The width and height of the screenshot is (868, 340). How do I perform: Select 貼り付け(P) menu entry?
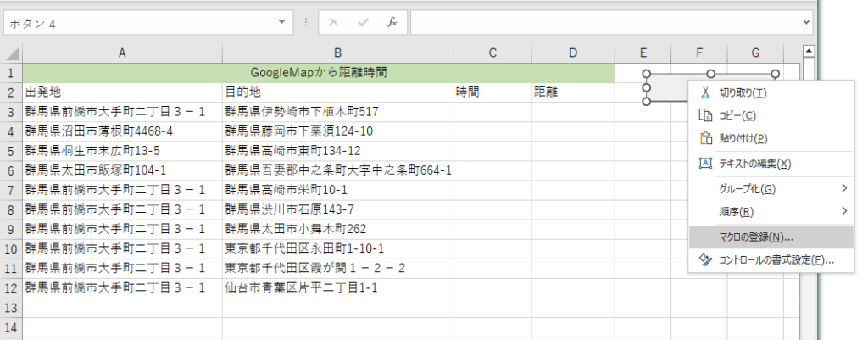coord(771,138)
